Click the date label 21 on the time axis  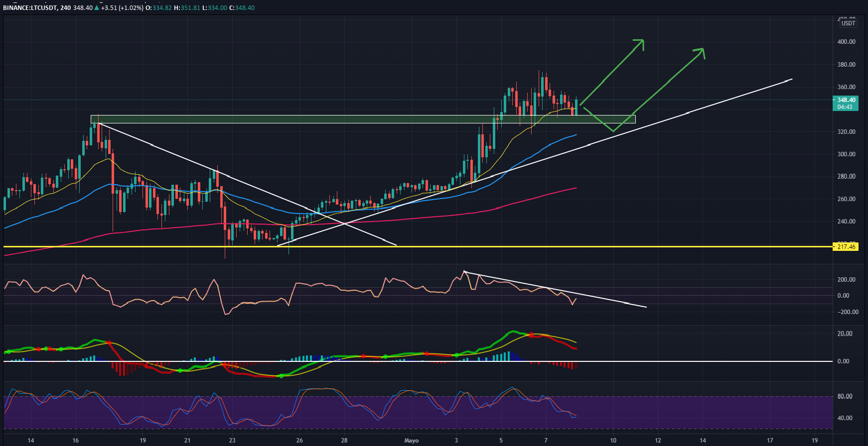(187, 441)
